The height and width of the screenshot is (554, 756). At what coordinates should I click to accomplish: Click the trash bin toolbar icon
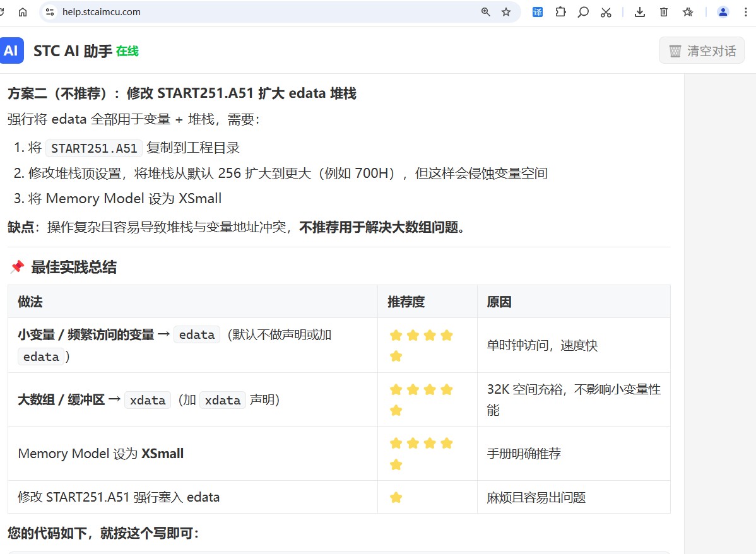coord(664,12)
